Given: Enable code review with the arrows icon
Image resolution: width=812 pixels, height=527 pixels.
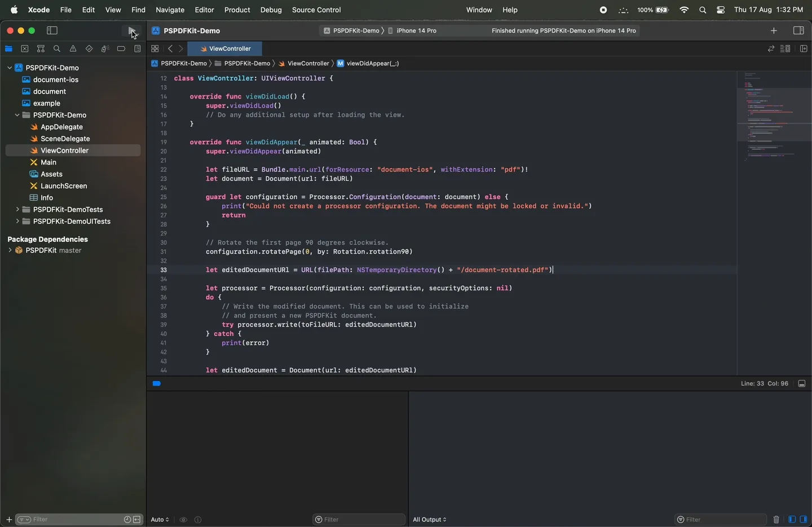Looking at the screenshot, I should 771,48.
